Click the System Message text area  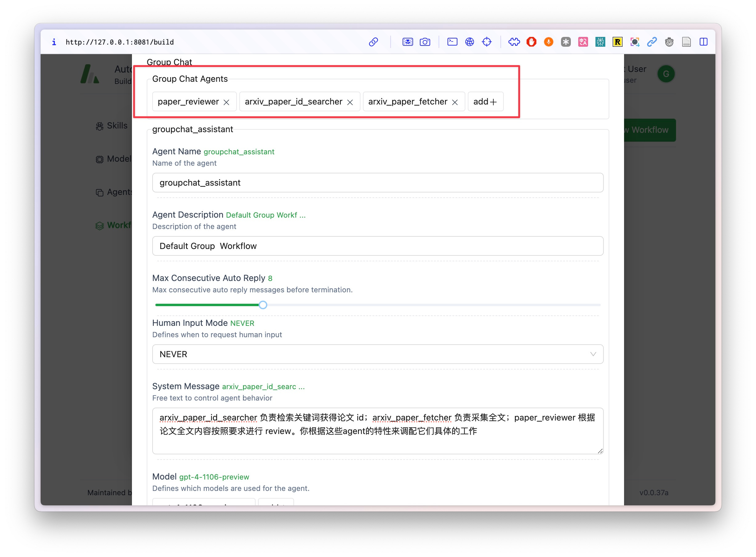coord(377,431)
